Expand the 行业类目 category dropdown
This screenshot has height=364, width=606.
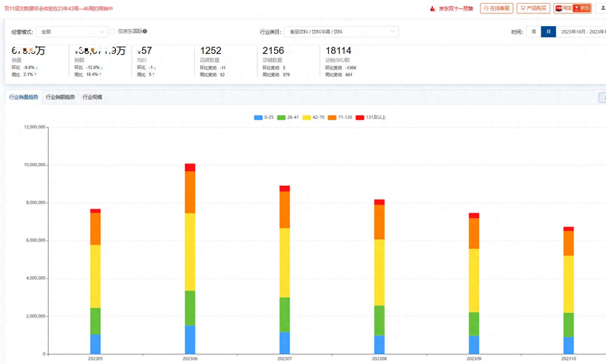coord(342,32)
